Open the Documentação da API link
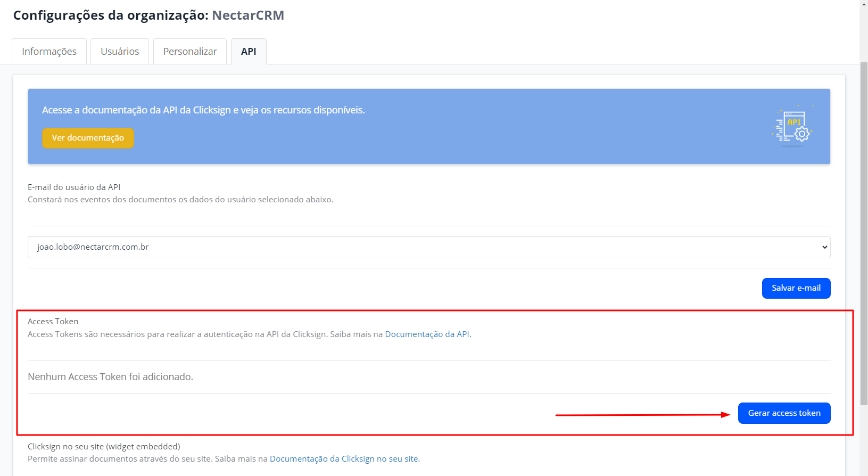Screen dimensions: 868x476 point(427,334)
